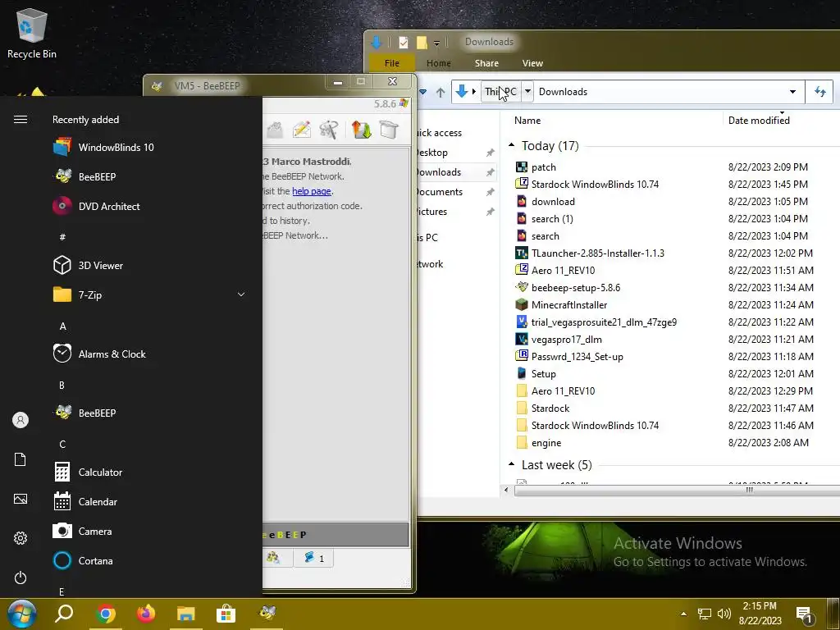
Task: Open DVD Architect from the Start menu
Action: (x=97, y=206)
